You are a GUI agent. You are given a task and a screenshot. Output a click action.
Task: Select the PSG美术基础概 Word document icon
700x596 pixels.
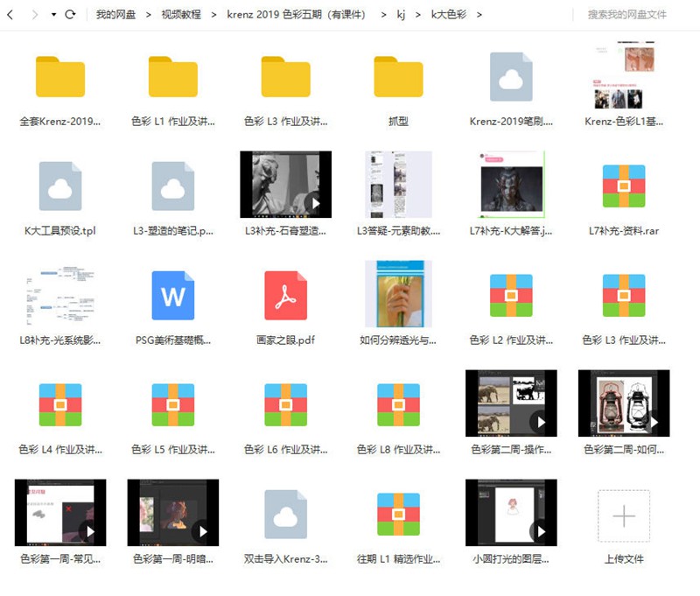coord(173,298)
